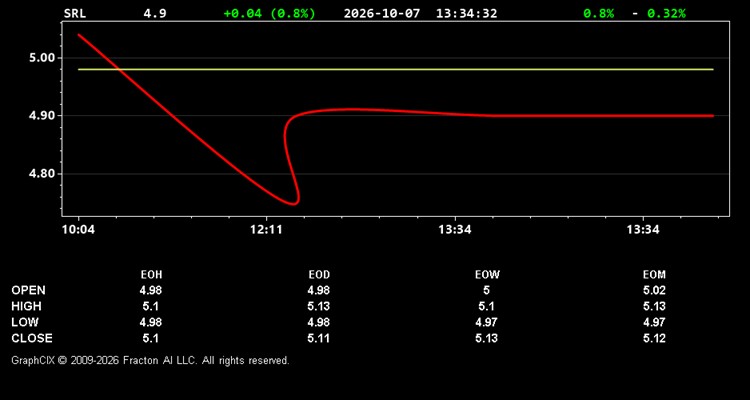The height and width of the screenshot is (400, 750).
Task: Click the 10:04 time axis label
Action: [78, 230]
